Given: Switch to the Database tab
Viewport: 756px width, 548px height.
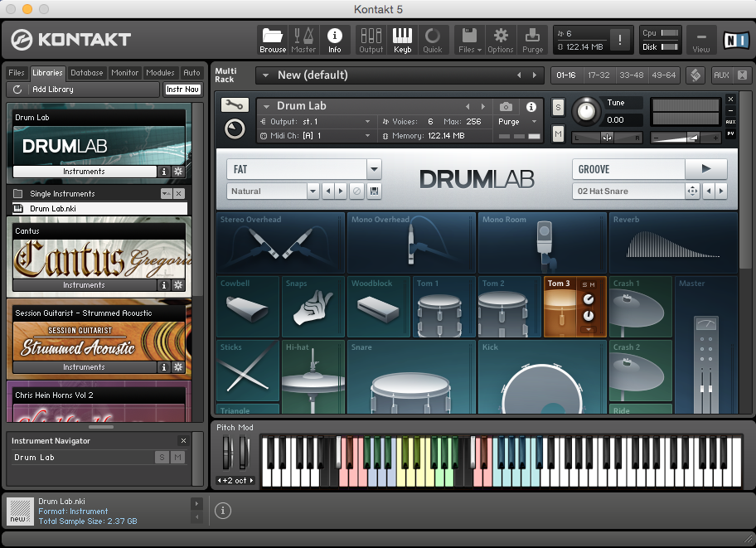Looking at the screenshot, I should click(x=87, y=73).
